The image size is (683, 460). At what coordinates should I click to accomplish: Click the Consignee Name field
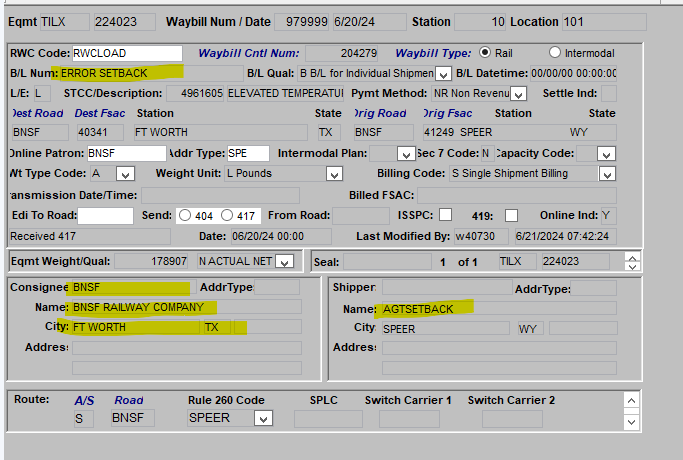[x=187, y=307]
